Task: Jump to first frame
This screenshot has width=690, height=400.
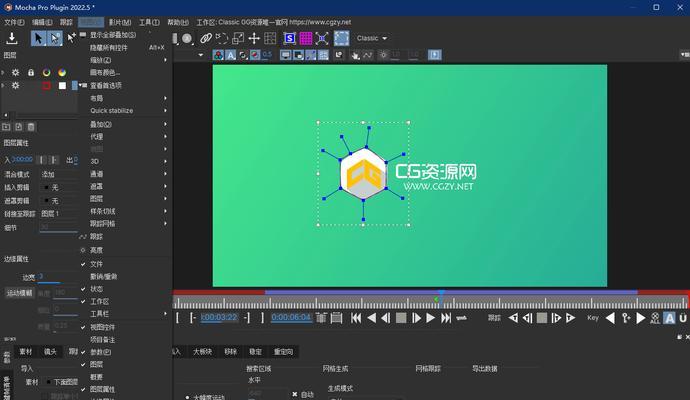Action: [356, 318]
